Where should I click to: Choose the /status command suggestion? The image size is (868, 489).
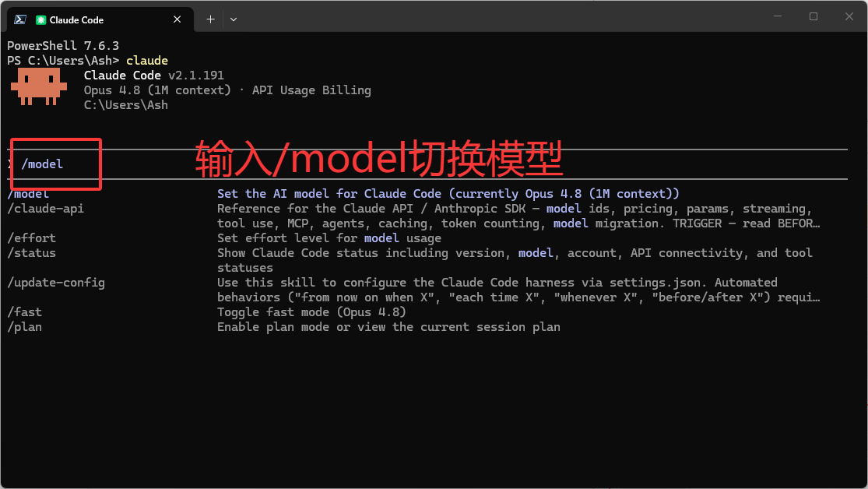[x=32, y=253]
